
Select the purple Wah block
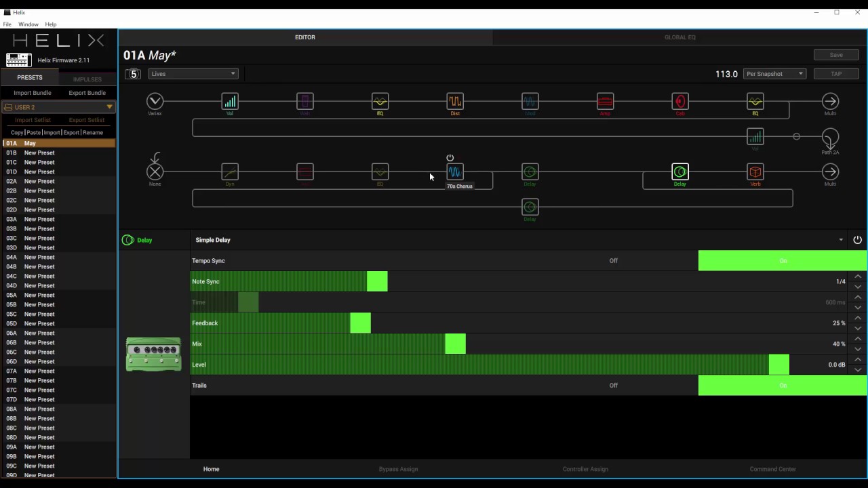[305, 102]
